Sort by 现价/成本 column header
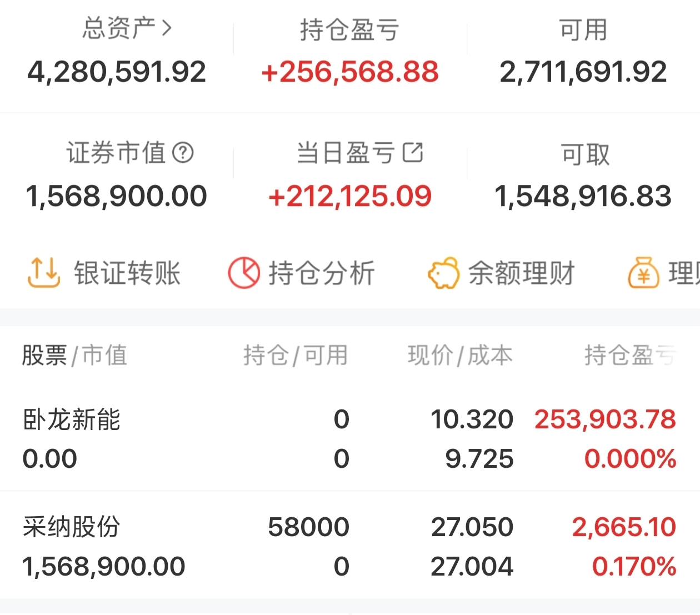Screen dimensions: 700x615 point(459,356)
